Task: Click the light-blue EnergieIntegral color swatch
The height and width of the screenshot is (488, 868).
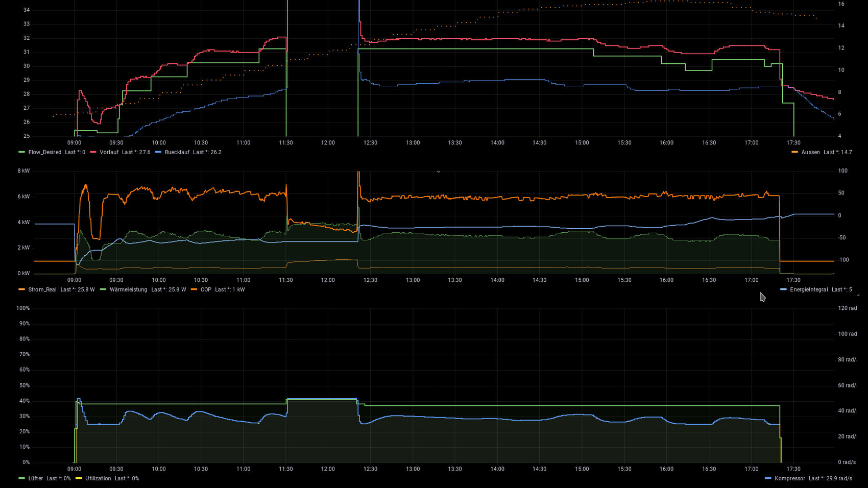Action: [783, 289]
